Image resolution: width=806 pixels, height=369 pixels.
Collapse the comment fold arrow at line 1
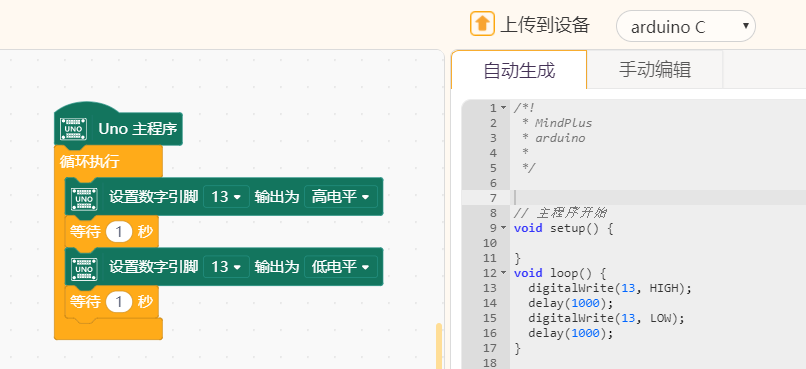[503, 108]
